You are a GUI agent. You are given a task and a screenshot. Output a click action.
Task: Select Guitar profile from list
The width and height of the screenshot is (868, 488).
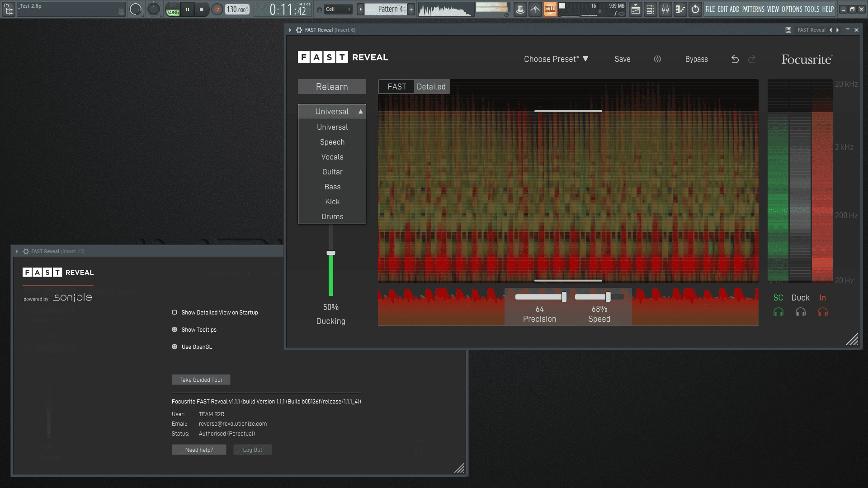click(x=332, y=172)
